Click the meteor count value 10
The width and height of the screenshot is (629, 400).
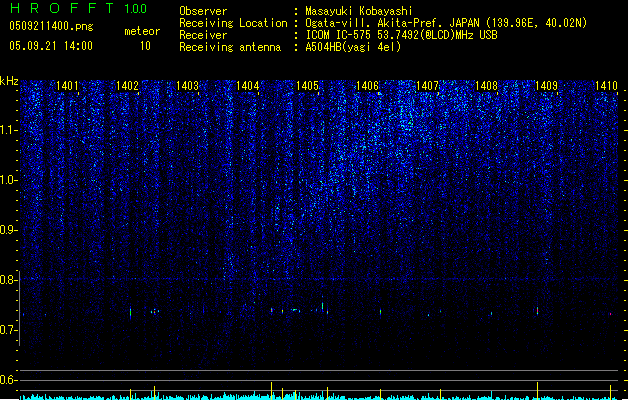(x=145, y=46)
